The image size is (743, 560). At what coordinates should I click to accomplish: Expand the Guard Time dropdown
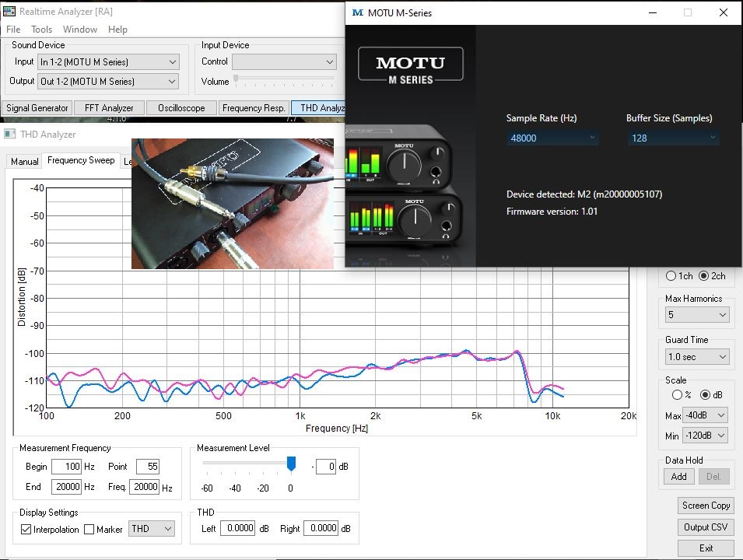click(697, 357)
